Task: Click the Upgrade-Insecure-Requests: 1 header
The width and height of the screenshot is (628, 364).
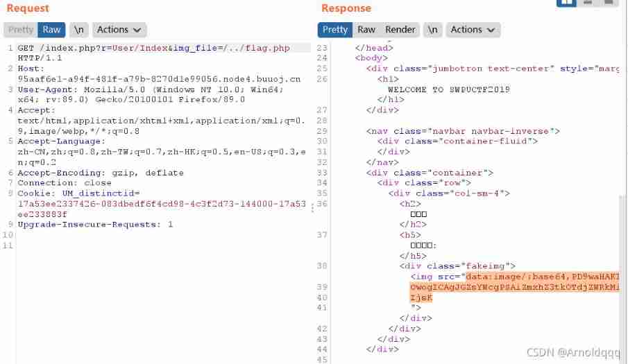Action: click(95, 225)
